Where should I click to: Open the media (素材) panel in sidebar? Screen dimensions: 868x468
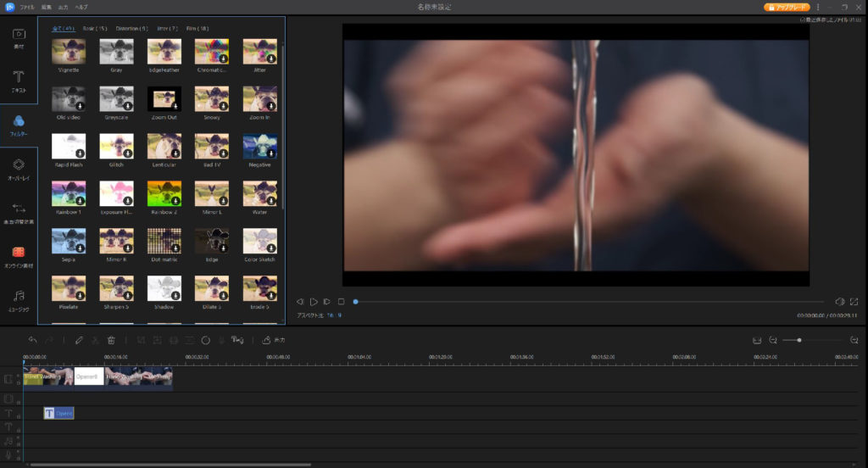click(x=19, y=38)
